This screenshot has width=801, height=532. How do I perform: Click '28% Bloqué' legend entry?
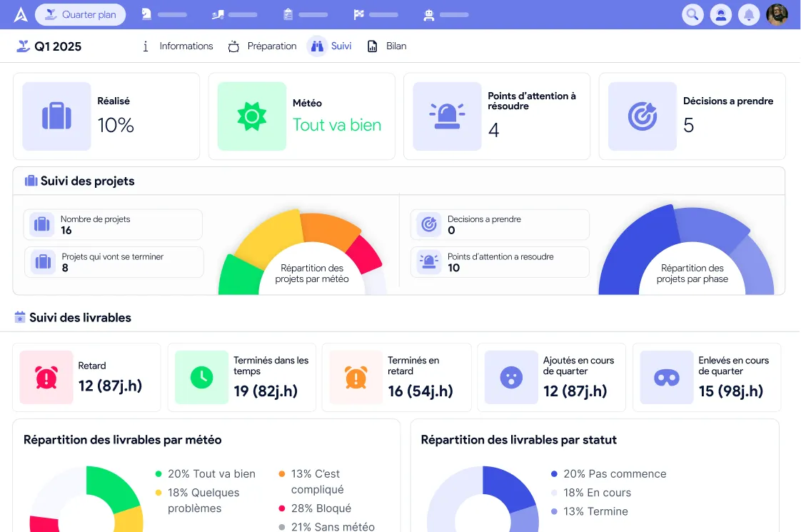pos(315,508)
